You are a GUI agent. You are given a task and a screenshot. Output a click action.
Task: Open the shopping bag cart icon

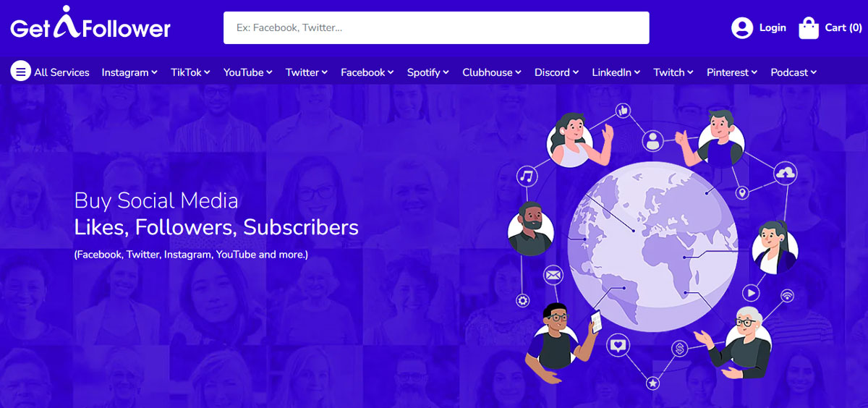pyautogui.click(x=809, y=27)
